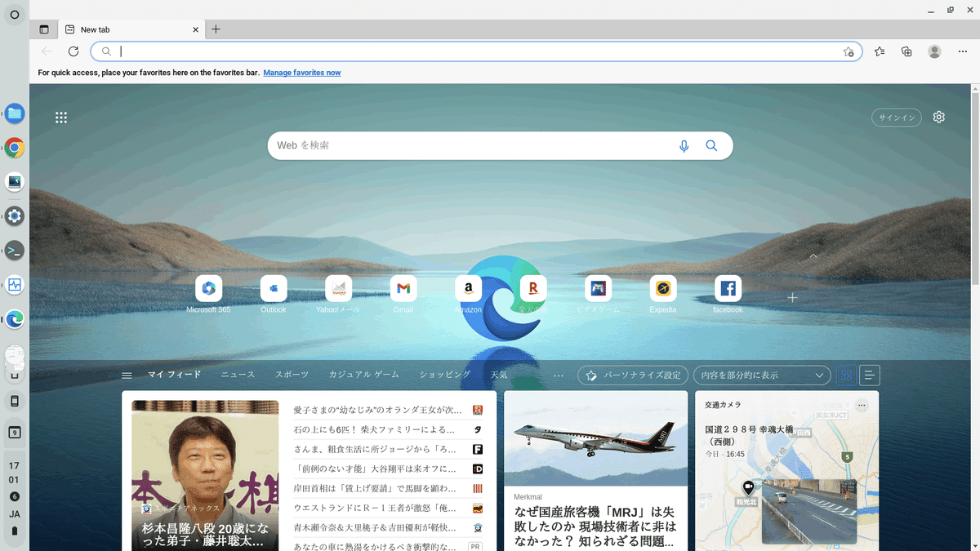
Task: Open ウエストランドにR-1王者 headline
Action: tap(375, 508)
